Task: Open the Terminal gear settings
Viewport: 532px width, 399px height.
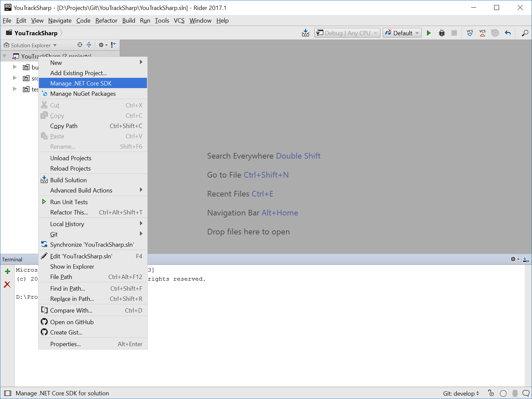Action: tap(515, 259)
